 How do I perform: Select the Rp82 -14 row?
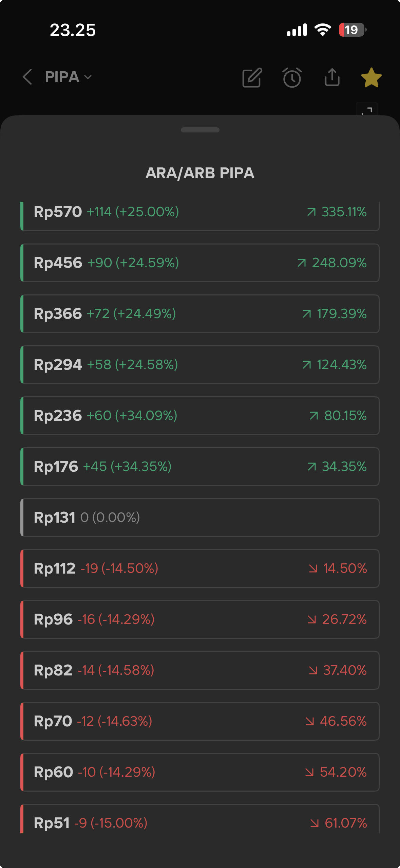[x=200, y=670]
